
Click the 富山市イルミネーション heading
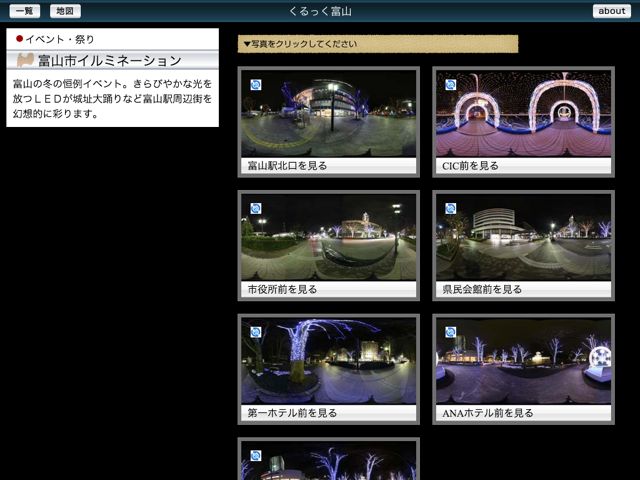(110, 61)
